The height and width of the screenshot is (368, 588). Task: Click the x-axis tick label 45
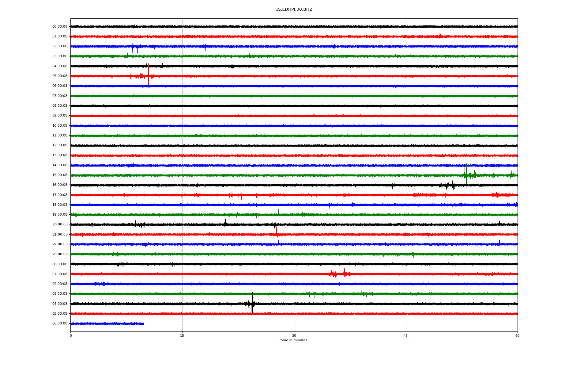tap(405, 335)
